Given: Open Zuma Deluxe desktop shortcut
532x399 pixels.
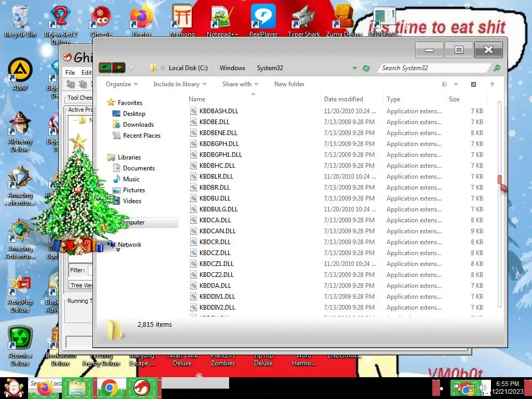Looking at the screenshot, I should 344,20.
